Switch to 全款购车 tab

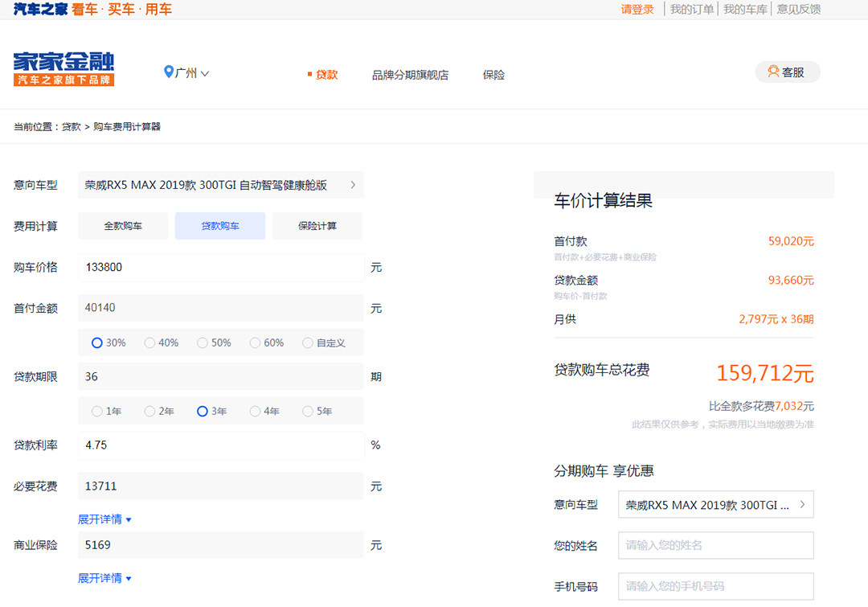123,226
